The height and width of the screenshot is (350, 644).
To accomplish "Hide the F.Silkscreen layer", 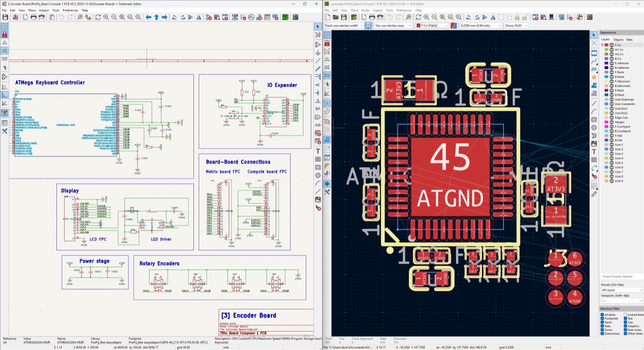I will pyautogui.click(x=612, y=81).
